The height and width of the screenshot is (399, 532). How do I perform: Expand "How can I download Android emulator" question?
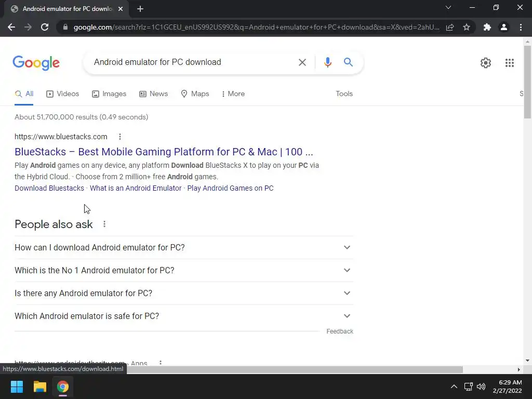(184, 248)
